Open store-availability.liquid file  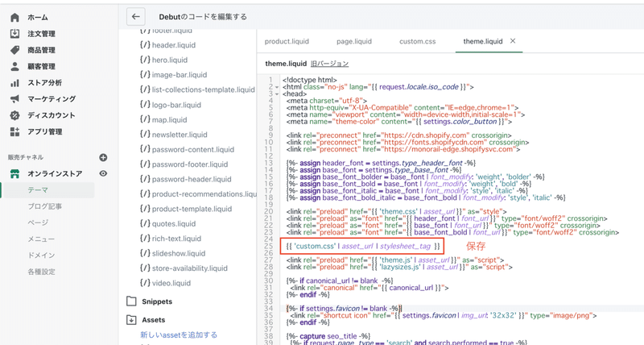[x=190, y=268]
